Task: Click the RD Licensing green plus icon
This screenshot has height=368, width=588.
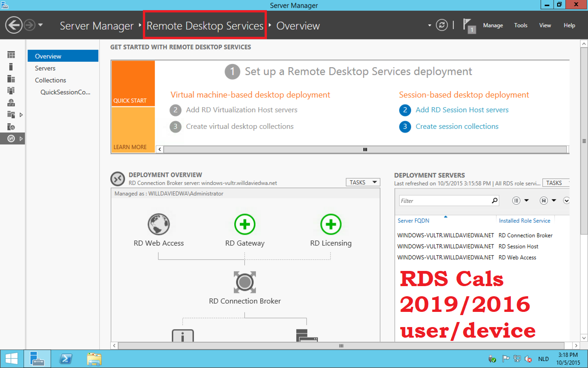Action: click(331, 225)
